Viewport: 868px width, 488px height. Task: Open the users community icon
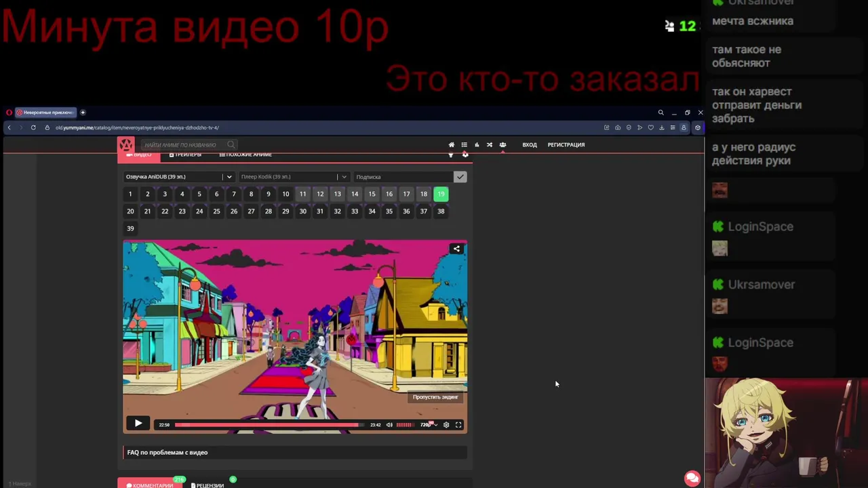502,144
